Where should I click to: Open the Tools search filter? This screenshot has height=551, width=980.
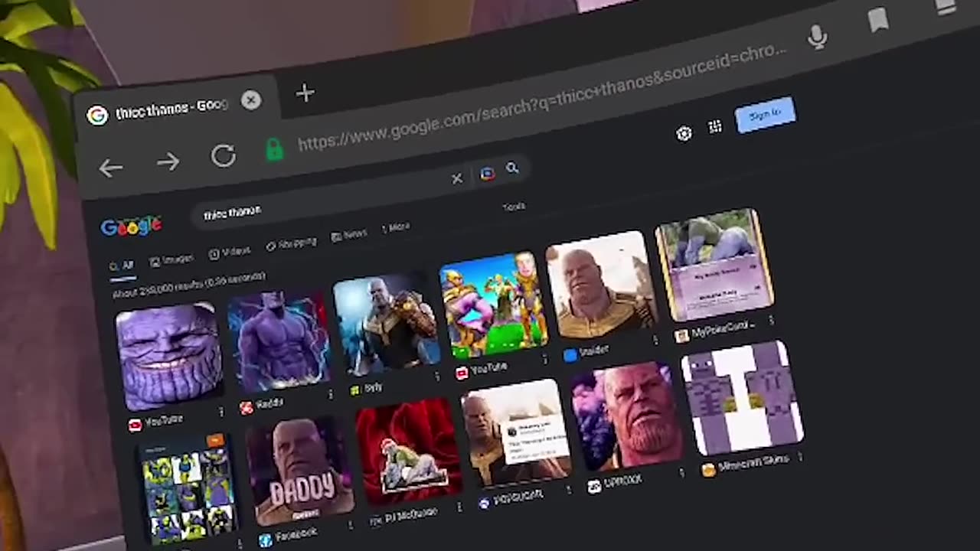(x=514, y=207)
